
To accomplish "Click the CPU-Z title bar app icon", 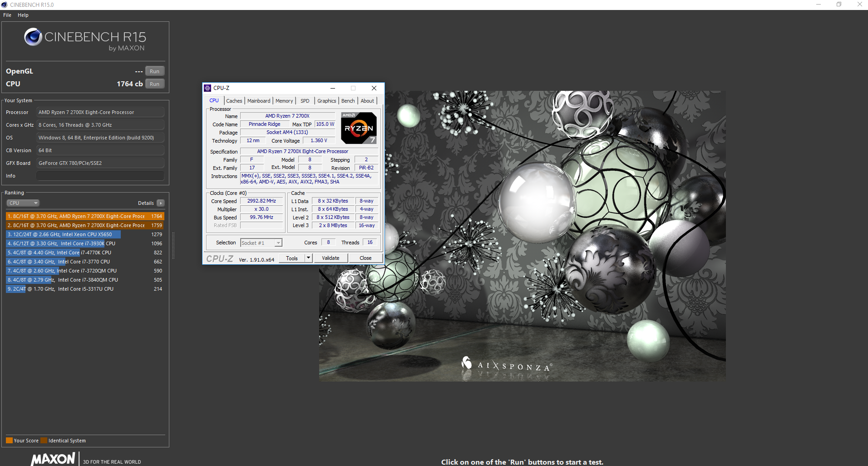I will coord(207,88).
